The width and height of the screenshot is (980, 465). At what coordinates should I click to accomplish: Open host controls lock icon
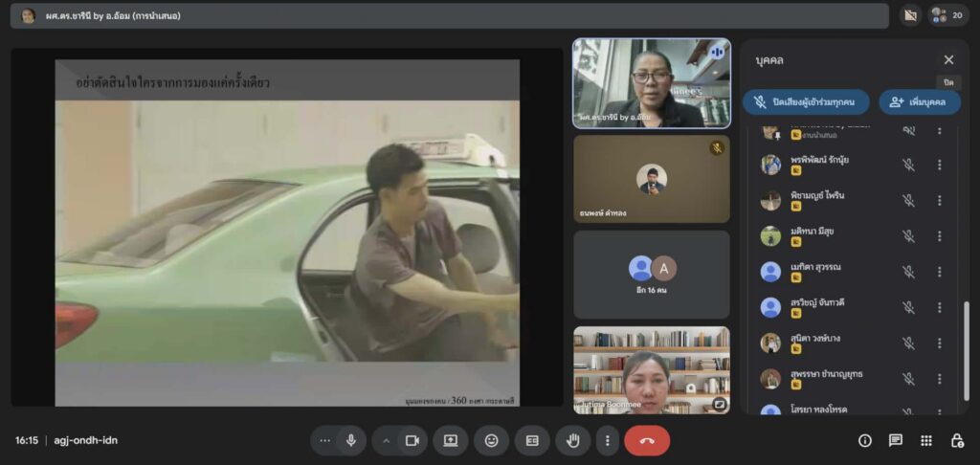click(x=956, y=440)
